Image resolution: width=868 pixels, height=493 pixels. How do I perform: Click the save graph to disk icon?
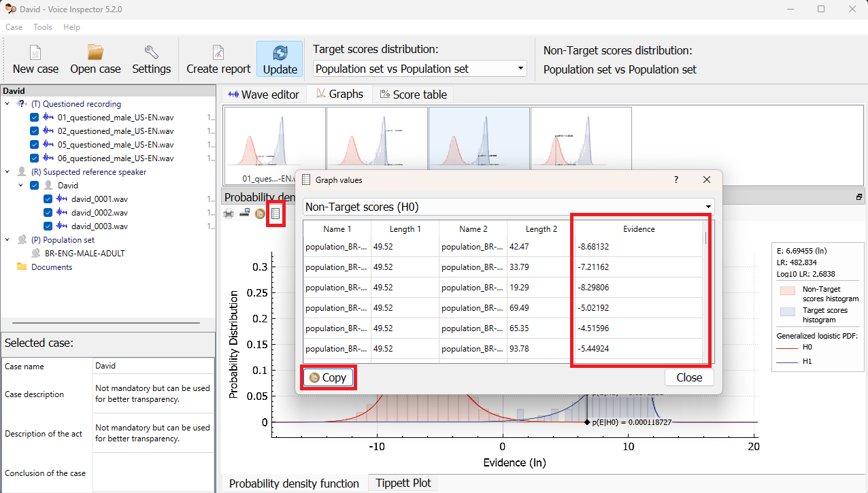click(x=244, y=214)
